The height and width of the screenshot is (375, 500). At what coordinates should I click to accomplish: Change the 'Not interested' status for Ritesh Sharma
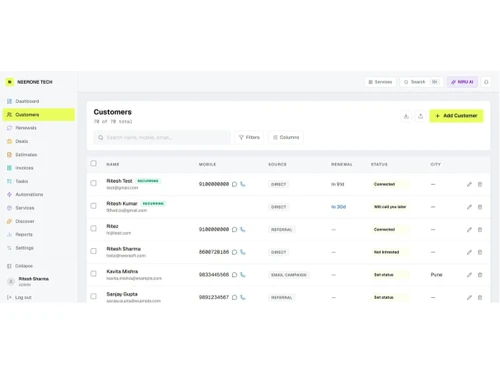pyautogui.click(x=390, y=252)
